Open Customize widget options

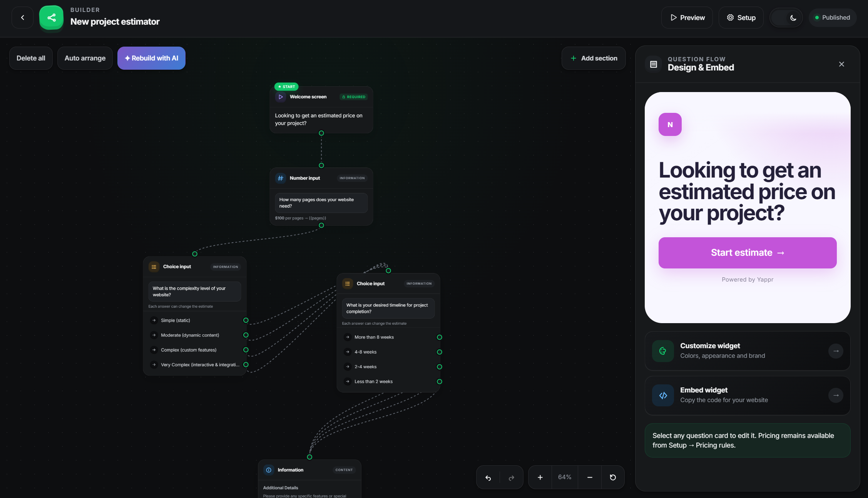click(748, 351)
